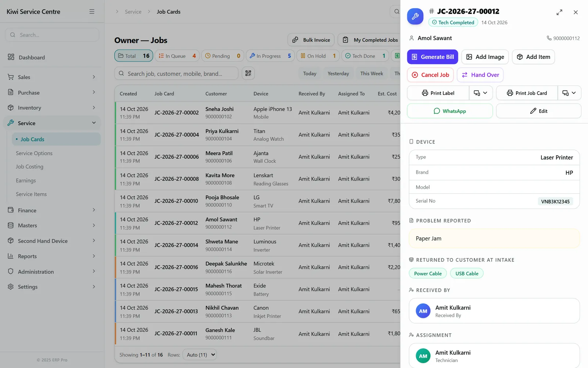Click customer phone number 9000000112
The height and width of the screenshot is (368, 588).
point(563,38)
